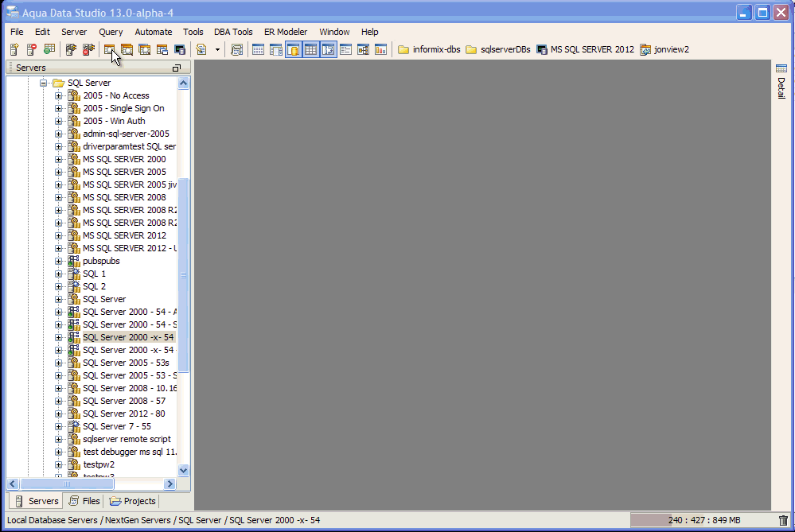
Task: Open the Tools menu
Action: [193, 32]
